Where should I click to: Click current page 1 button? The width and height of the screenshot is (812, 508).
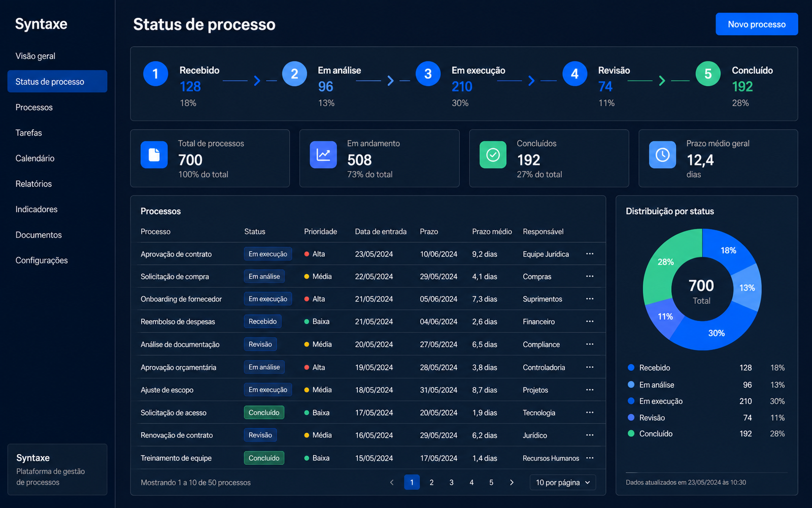pos(412,482)
